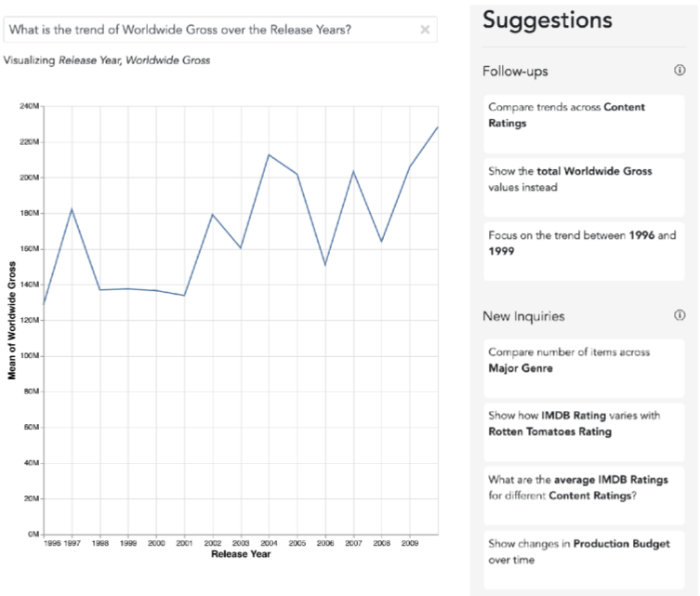Viewport: 700px width, 596px height.
Task: Click the info icon beside New Inquiries
Action: [680, 316]
